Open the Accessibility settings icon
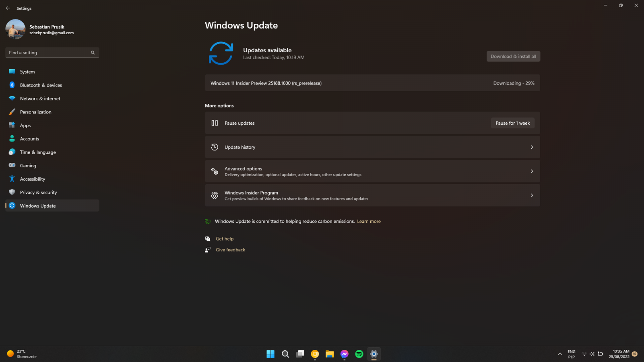This screenshot has height=362, width=644. click(x=12, y=179)
